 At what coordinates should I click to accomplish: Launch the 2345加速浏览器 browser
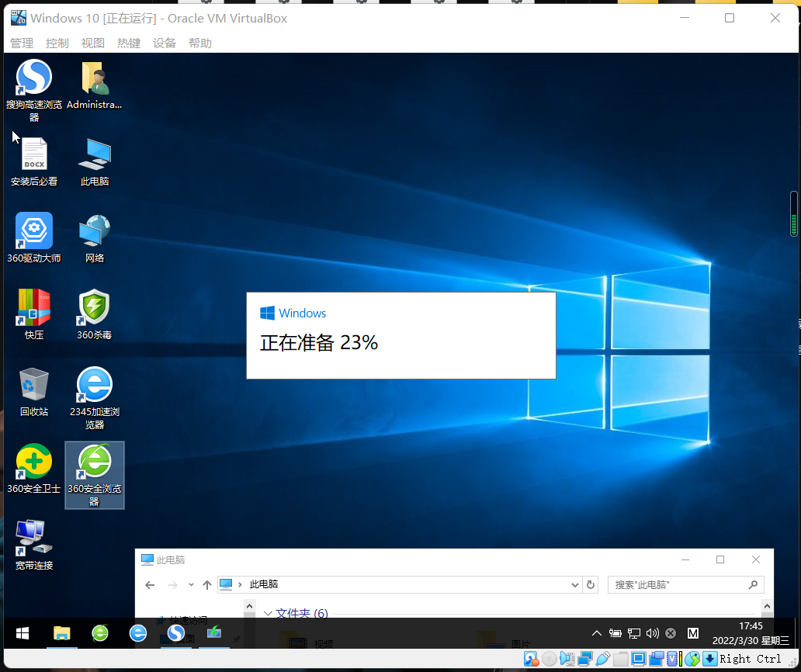(94, 386)
